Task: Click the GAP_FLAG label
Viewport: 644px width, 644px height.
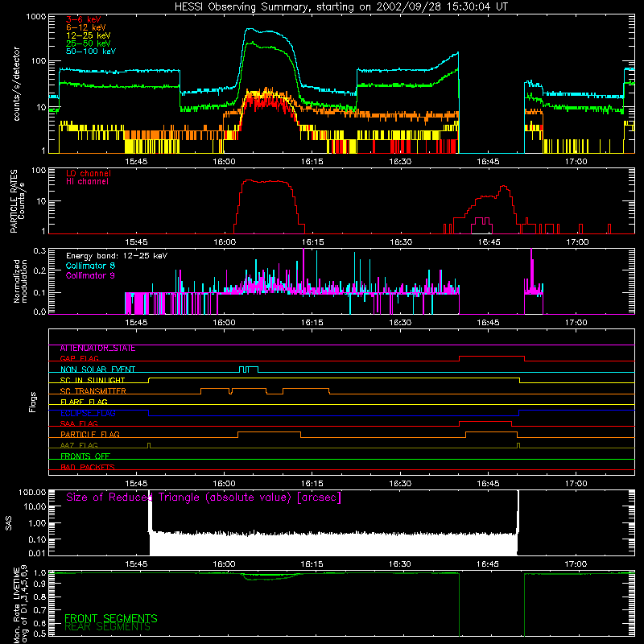Action: (x=79, y=358)
